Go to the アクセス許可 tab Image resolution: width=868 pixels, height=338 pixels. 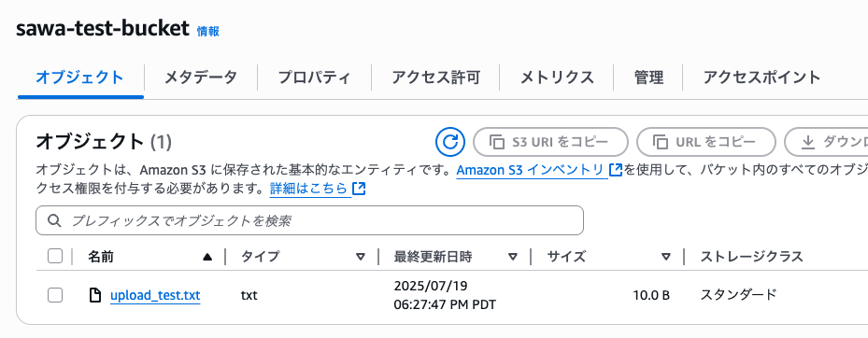click(435, 77)
